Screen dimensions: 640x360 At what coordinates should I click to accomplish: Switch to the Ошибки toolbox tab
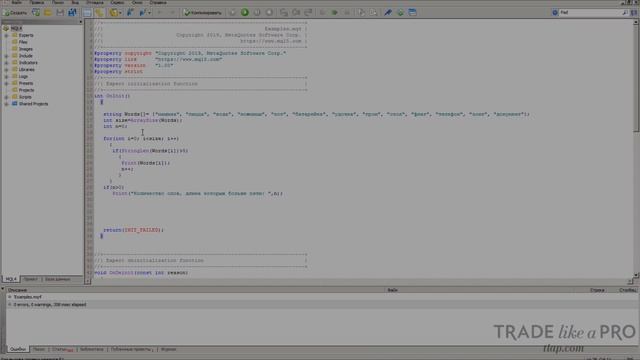click(x=18, y=349)
